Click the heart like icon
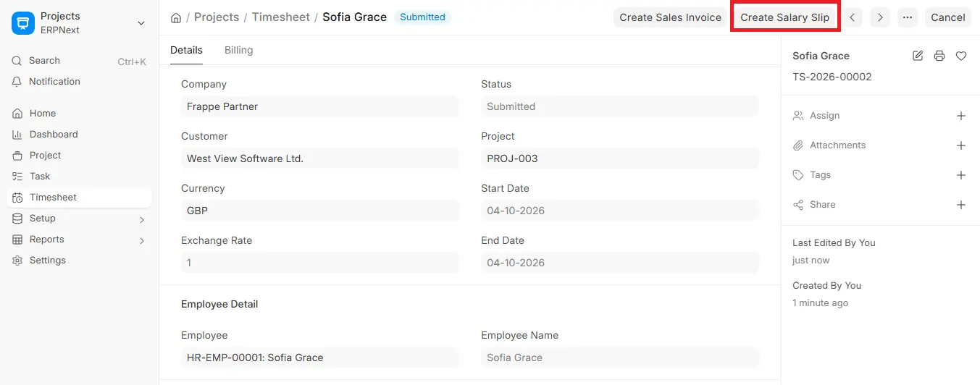This screenshot has height=385, width=980. click(961, 56)
